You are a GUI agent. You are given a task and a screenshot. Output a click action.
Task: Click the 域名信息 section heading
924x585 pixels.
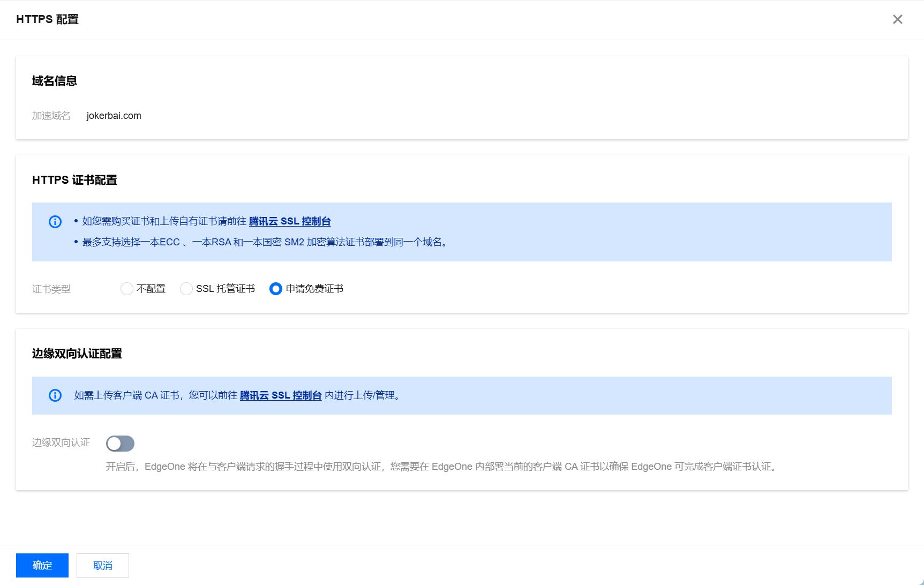[54, 81]
